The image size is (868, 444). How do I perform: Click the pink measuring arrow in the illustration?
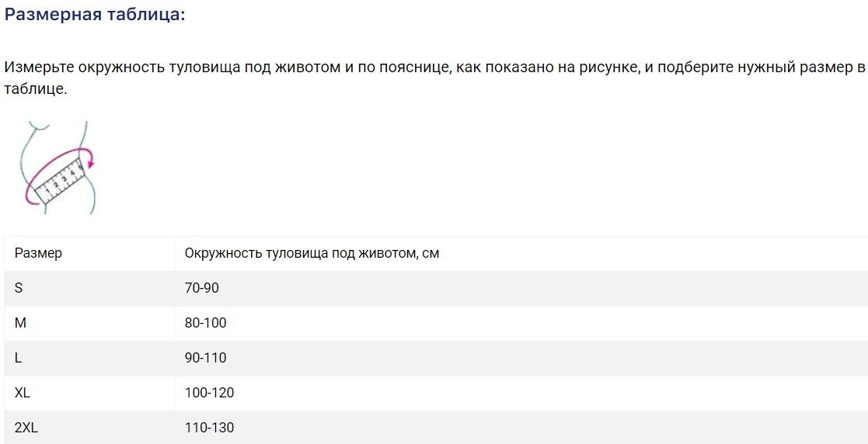click(89, 160)
